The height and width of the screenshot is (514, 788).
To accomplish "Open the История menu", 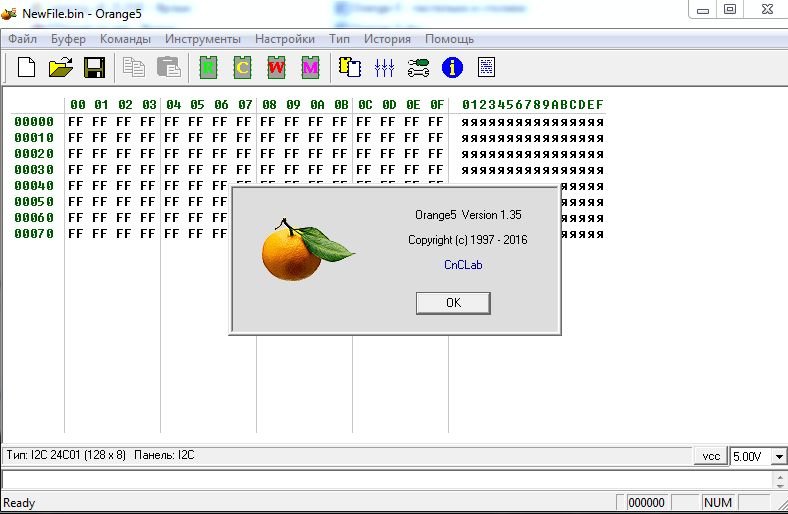I will point(387,39).
